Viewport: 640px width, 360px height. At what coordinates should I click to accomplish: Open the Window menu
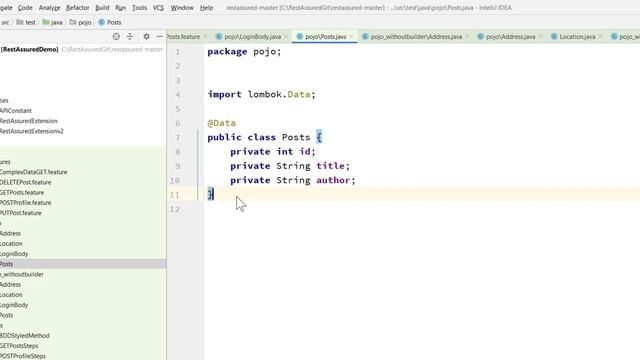coord(182,7)
